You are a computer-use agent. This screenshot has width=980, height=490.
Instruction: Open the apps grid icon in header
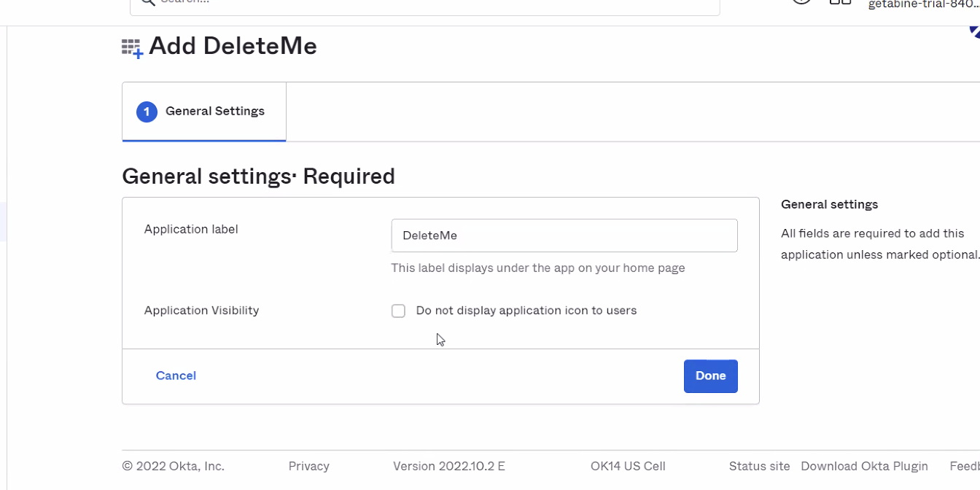click(840, 2)
